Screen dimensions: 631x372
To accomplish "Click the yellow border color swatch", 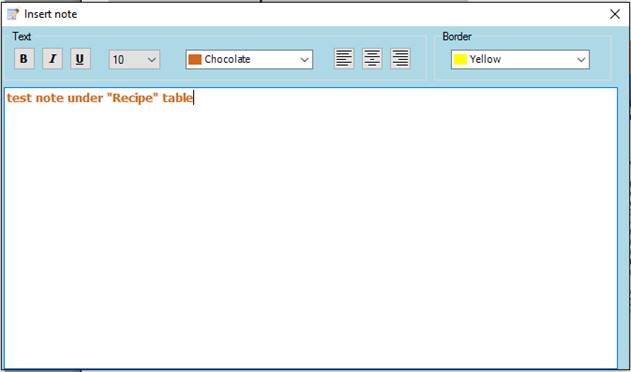I will point(460,60).
